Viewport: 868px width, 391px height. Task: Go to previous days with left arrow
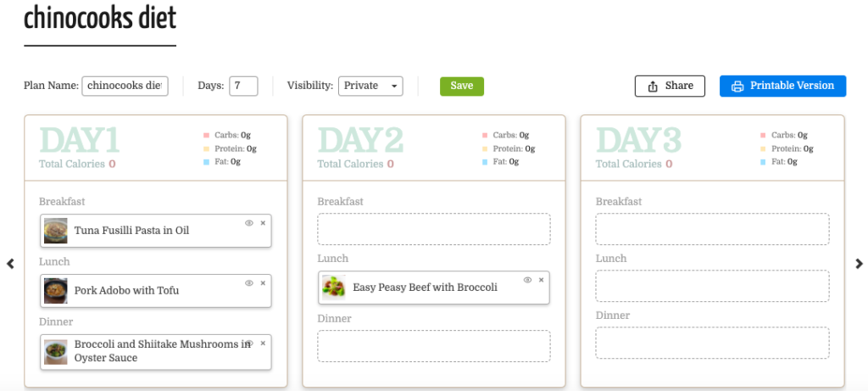(10, 264)
